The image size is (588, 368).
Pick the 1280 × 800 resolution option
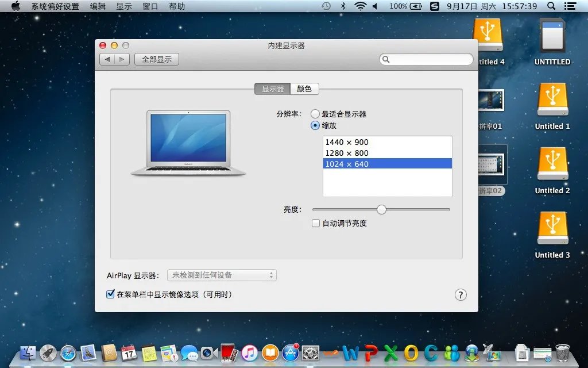tap(387, 153)
